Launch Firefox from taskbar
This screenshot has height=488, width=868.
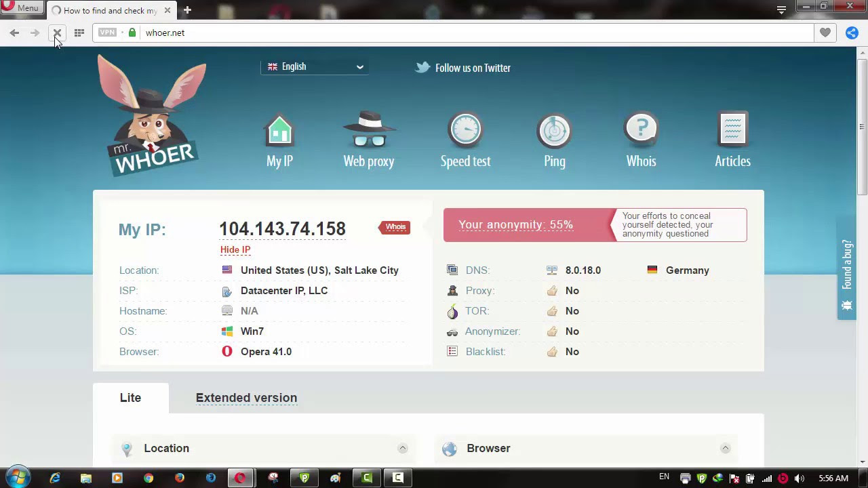(180, 478)
